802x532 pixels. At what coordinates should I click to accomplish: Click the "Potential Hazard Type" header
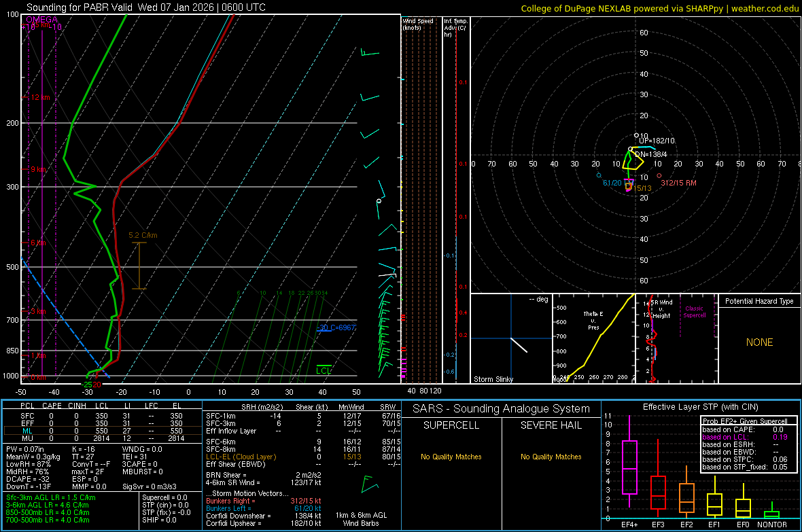[759, 301]
